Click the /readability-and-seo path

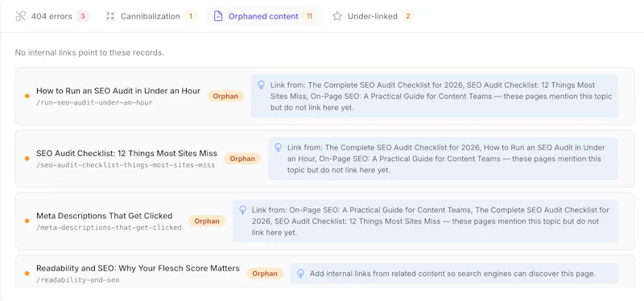coord(77,280)
